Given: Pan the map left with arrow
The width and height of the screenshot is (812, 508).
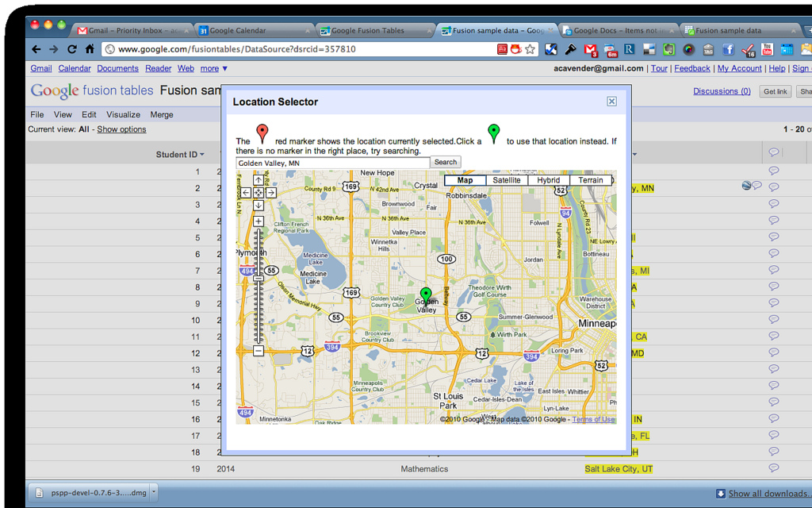Looking at the screenshot, I should (x=246, y=193).
